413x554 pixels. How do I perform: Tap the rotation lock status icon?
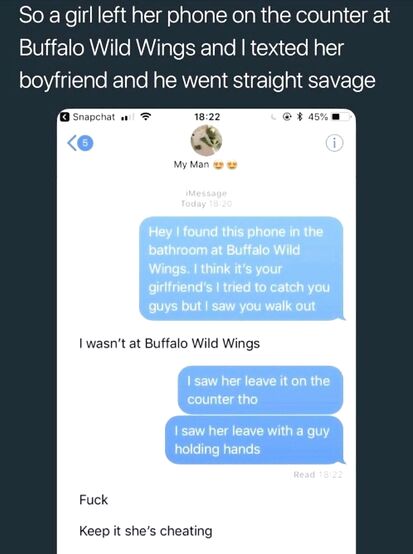[x=288, y=117]
